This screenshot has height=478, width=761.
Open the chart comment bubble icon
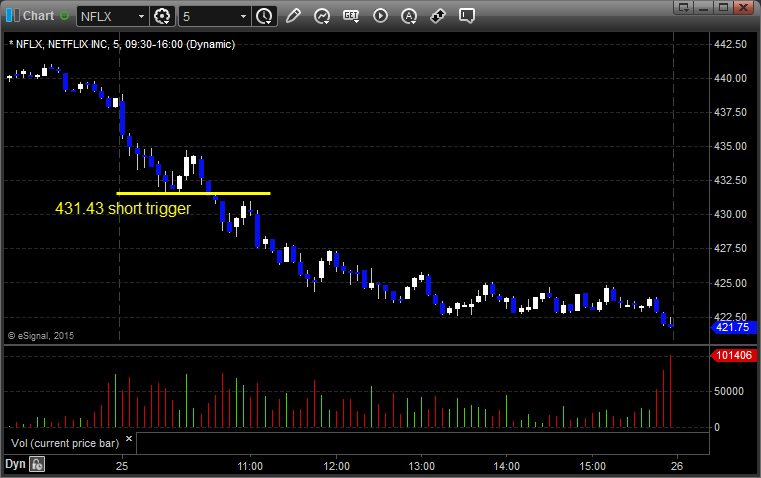pos(466,16)
